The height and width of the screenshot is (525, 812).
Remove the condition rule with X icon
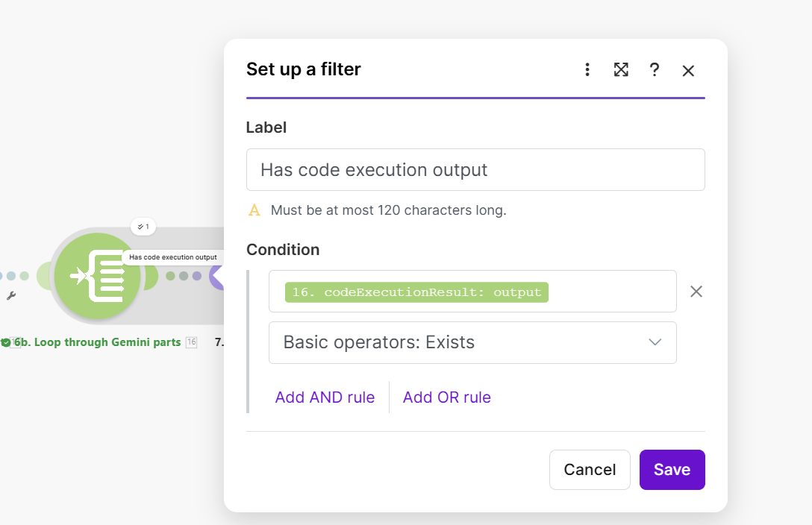tap(696, 292)
